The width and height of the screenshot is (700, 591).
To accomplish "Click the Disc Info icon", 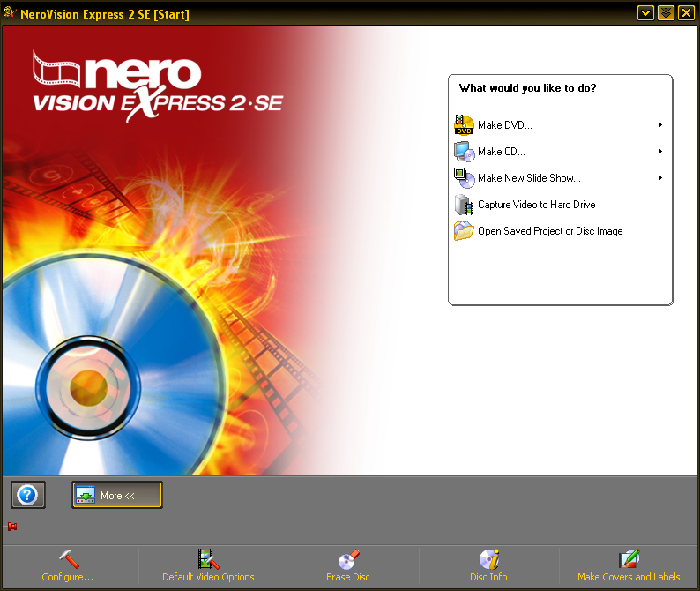I will pos(488,559).
